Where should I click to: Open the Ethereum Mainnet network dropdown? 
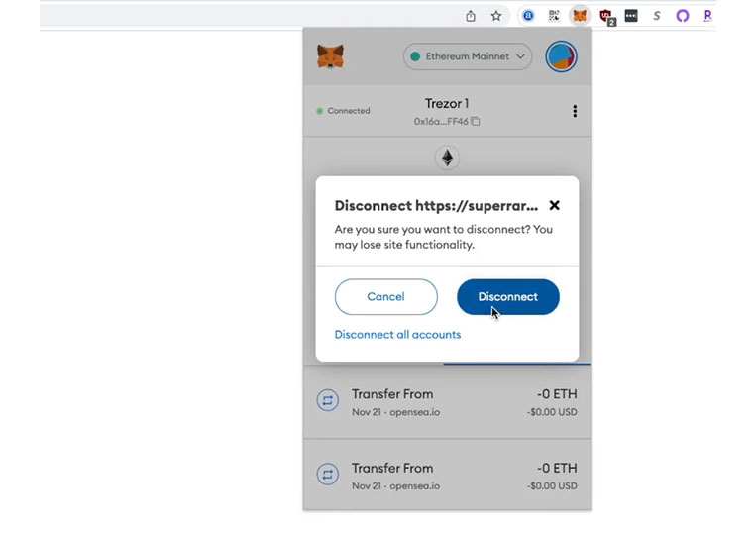coord(468,56)
